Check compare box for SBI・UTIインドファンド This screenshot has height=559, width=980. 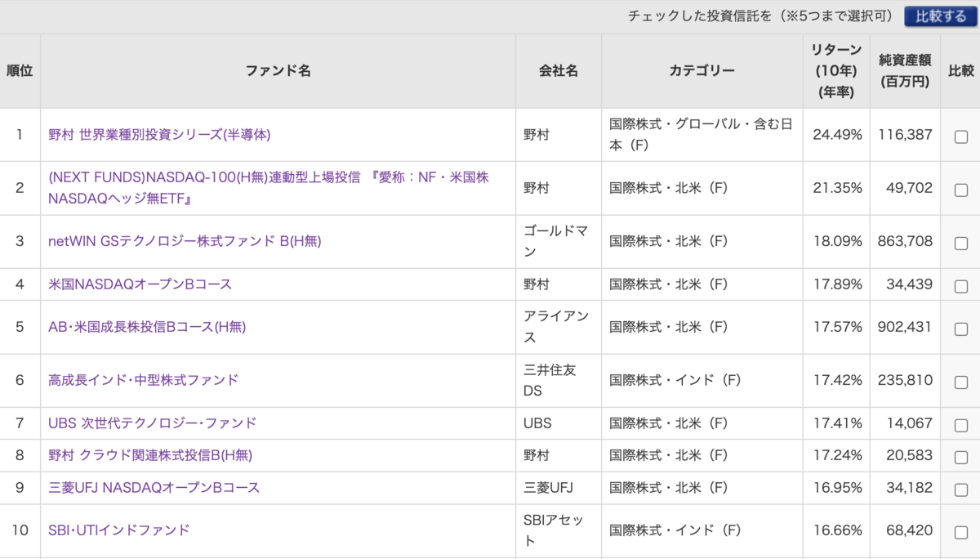[x=961, y=532]
